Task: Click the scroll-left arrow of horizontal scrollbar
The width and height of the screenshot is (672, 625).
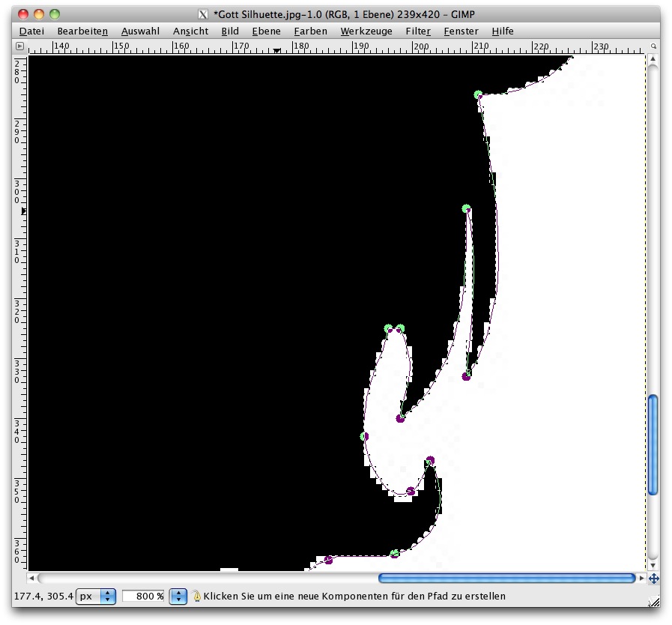Action: (x=31, y=579)
